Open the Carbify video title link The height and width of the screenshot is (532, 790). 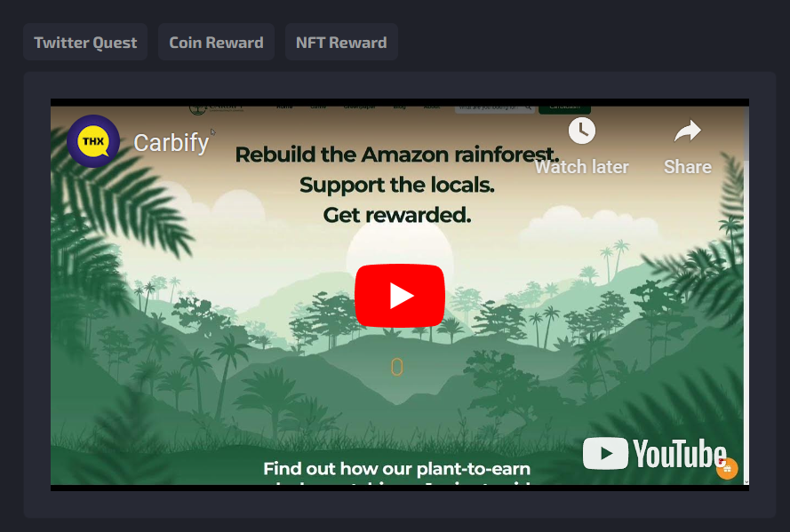pos(171,143)
